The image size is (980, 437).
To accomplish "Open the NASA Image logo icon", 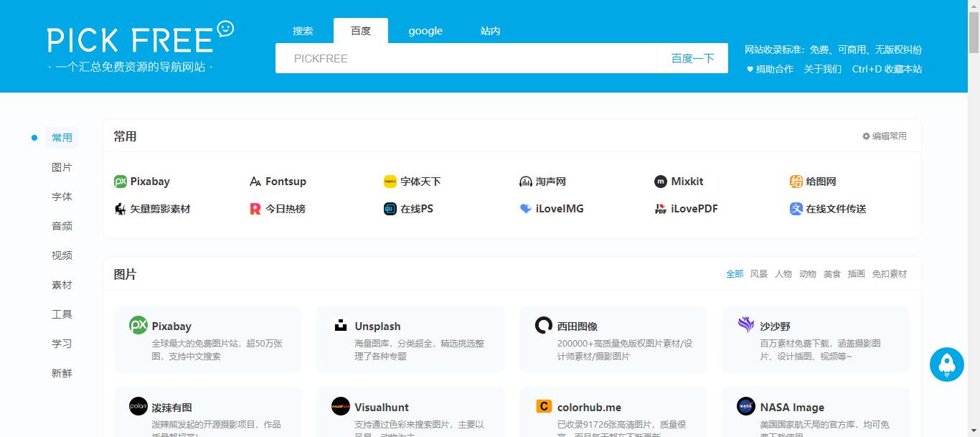I will pyautogui.click(x=746, y=407).
